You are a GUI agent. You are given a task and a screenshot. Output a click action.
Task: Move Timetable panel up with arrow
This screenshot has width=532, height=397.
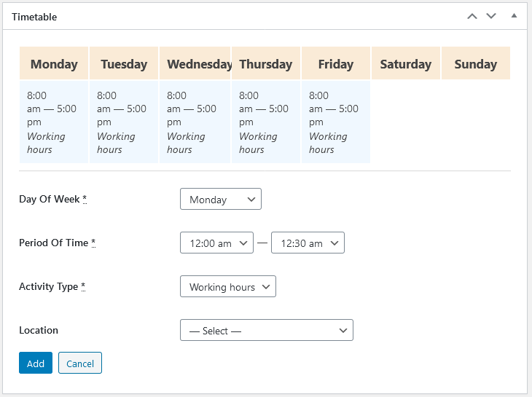point(472,16)
